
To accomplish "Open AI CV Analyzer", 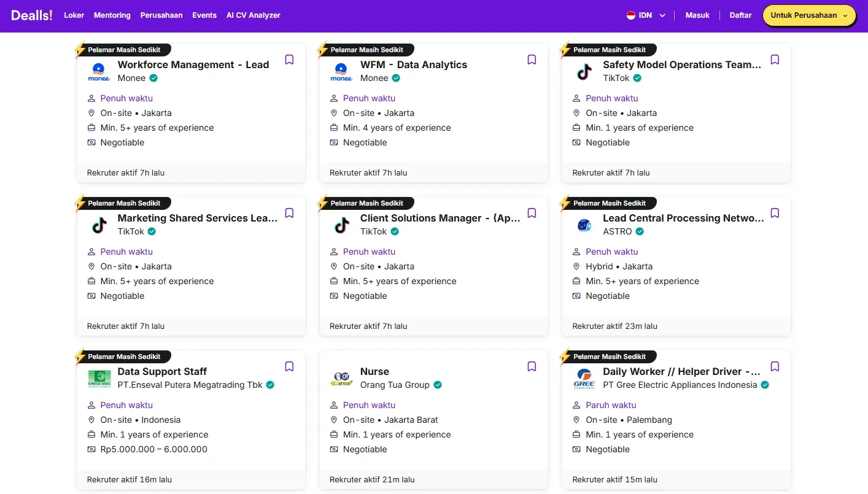I will point(254,15).
